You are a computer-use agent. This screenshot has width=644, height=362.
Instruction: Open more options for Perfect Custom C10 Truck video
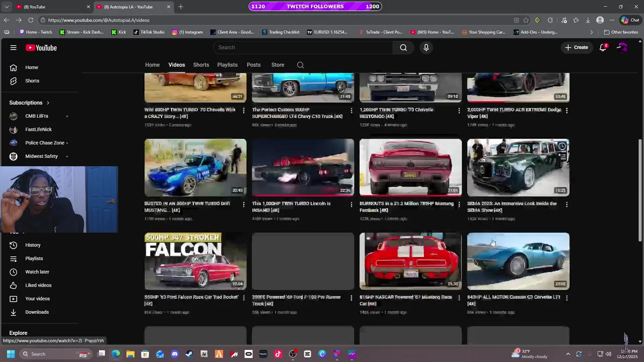pos(352,110)
